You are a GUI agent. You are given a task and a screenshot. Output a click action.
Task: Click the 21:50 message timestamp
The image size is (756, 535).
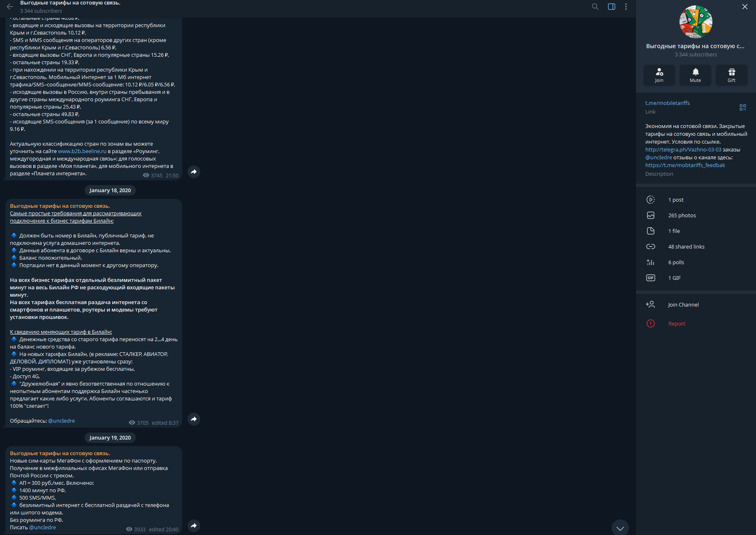(x=172, y=175)
